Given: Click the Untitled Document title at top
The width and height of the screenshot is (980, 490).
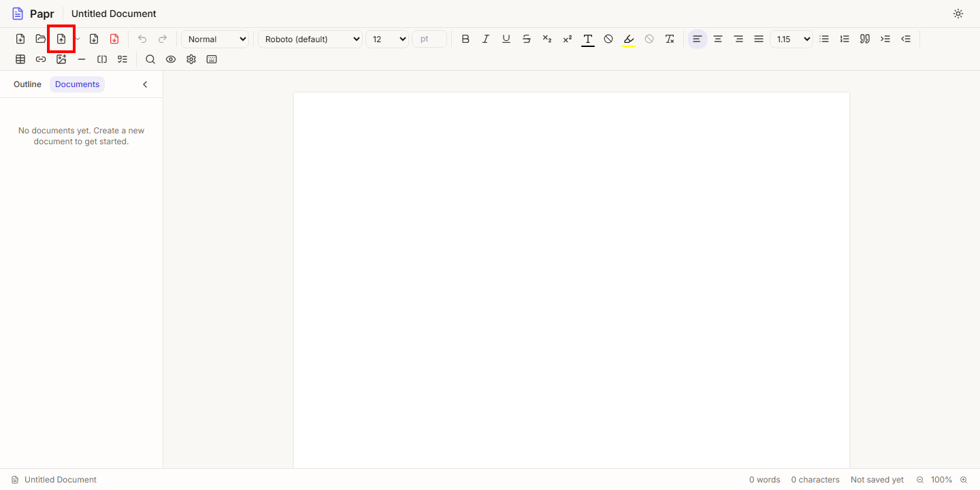Looking at the screenshot, I should (114, 14).
